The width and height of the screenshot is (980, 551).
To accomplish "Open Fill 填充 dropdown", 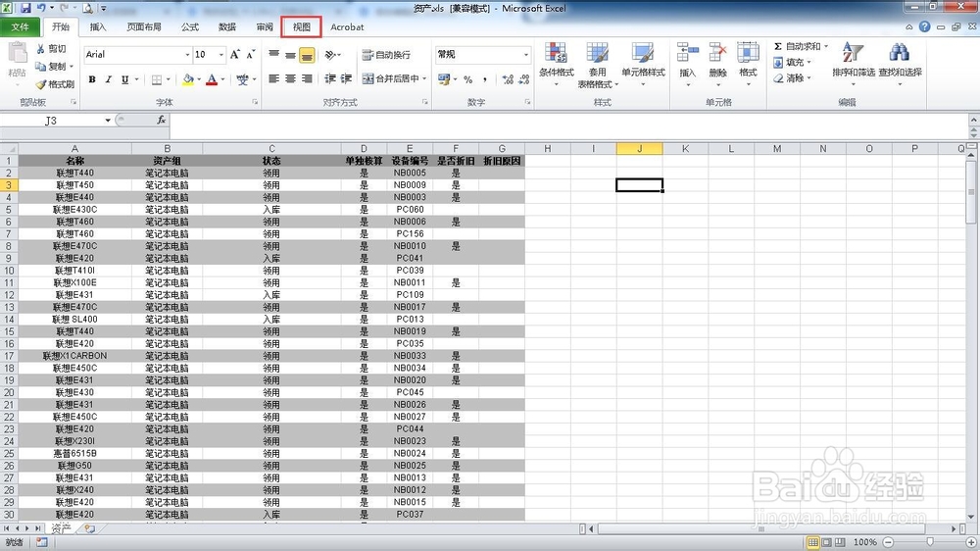I will coord(792,62).
